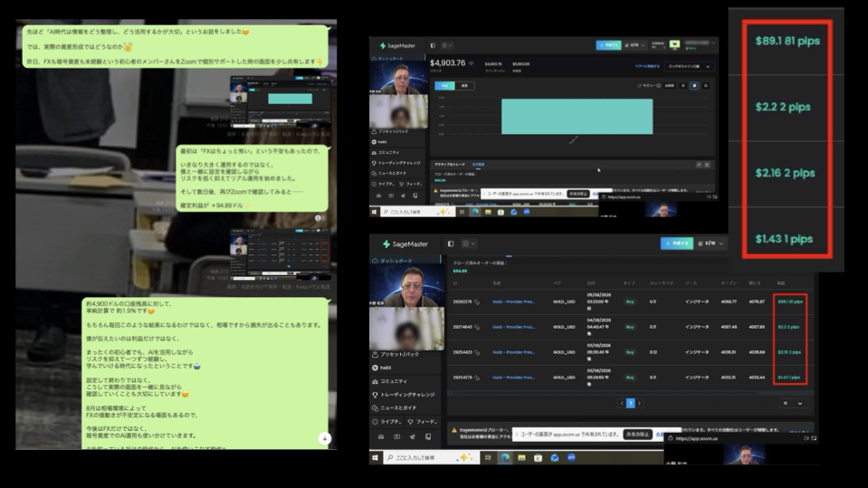This screenshot has height=488, width=868.
Task: Open Mail app in lower taskbar
Action: [x=554, y=457]
